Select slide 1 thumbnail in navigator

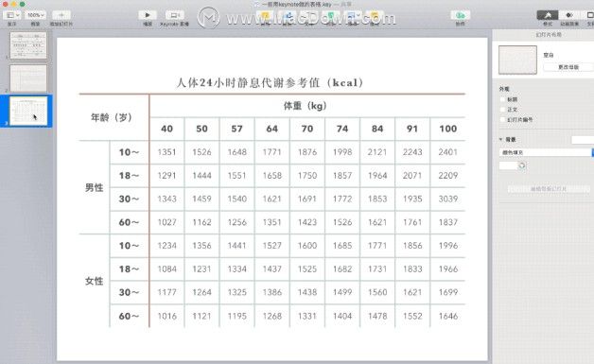point(28,45)
